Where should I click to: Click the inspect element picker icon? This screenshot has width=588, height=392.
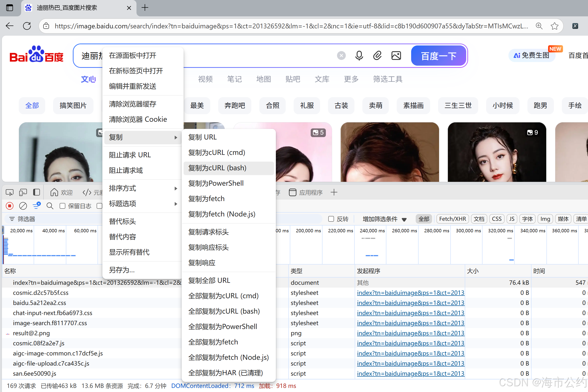click(x=10, y=192)
